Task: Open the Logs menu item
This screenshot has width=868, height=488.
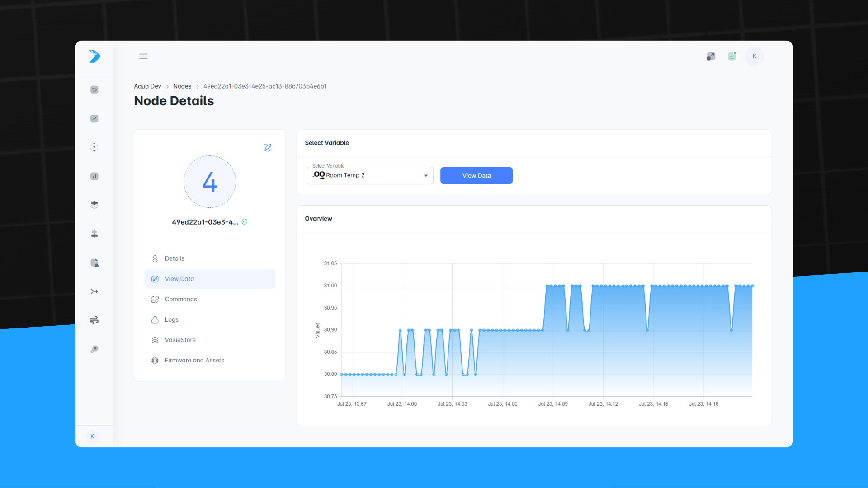Action: tap(171, 319)
